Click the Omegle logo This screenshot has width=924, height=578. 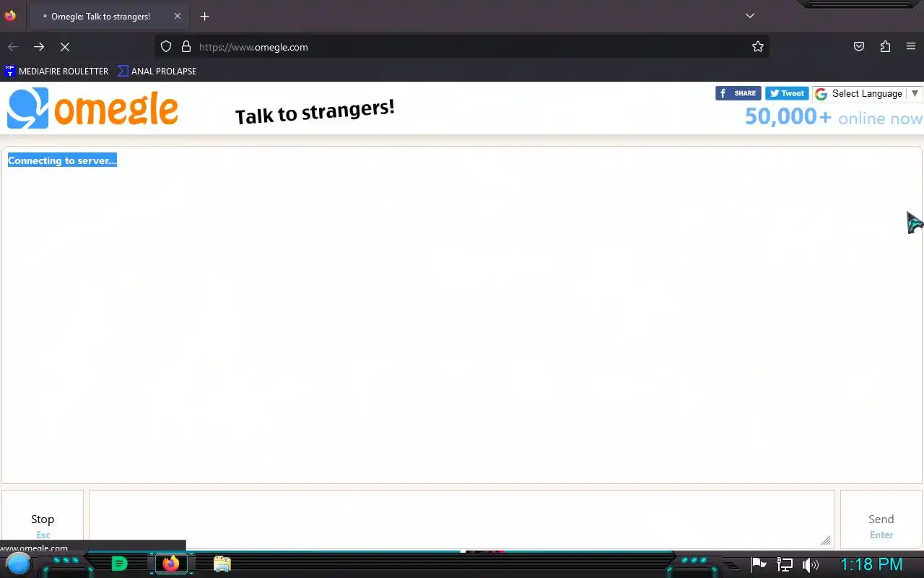(x=92, y=108)
